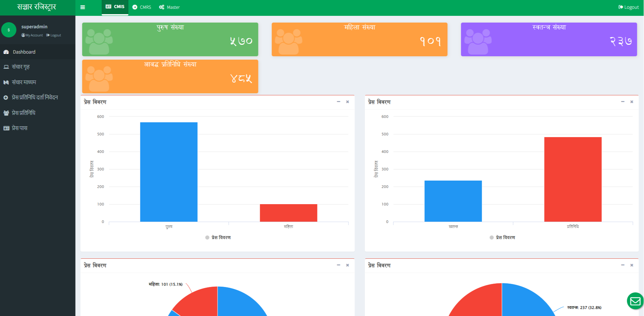
Task: Click the महिला संख्या orange card
Action: pyautogui.click(x=360, y=39)
